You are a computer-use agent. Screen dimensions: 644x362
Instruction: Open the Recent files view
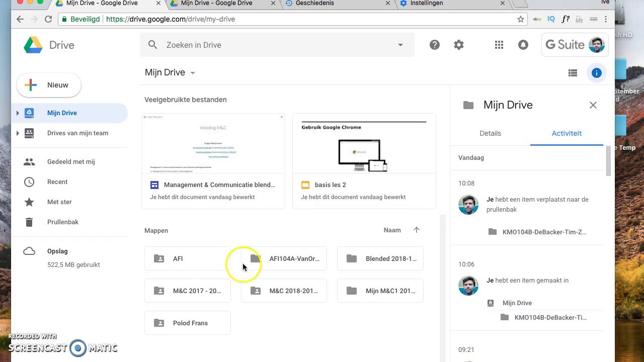57,182
